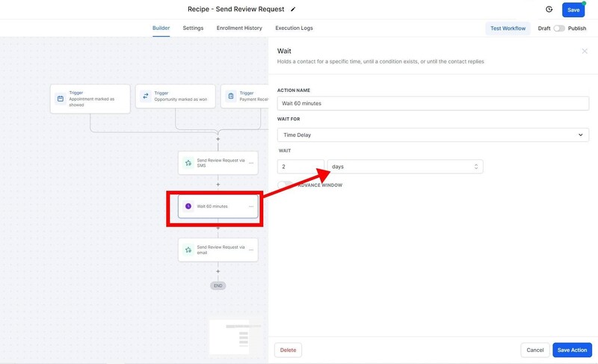
Task: Close the Wait panel with X
Action: click(x=585, y=51)
